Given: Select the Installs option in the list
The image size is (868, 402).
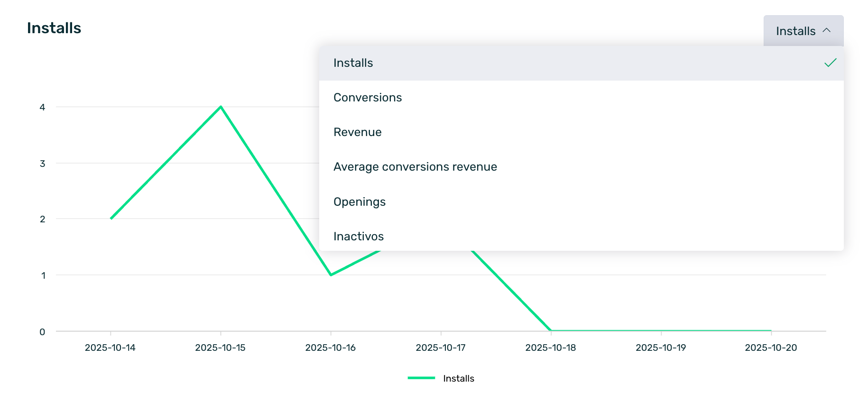Looking at the screenshot, I should tap(353, 63).
